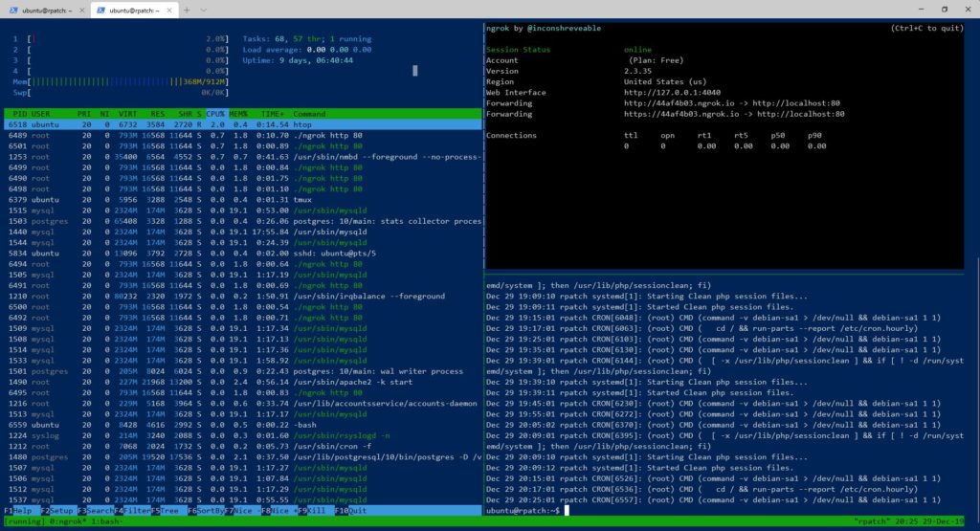Toggle F5 Tree view in htop
This screenshot has width=980, height=531.
pos(168,511)
